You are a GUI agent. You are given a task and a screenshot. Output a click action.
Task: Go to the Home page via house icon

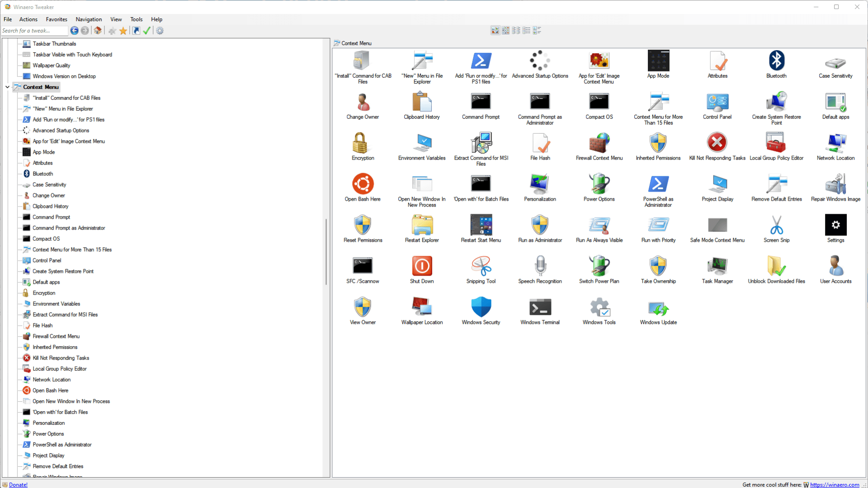(x=98, y=31)
